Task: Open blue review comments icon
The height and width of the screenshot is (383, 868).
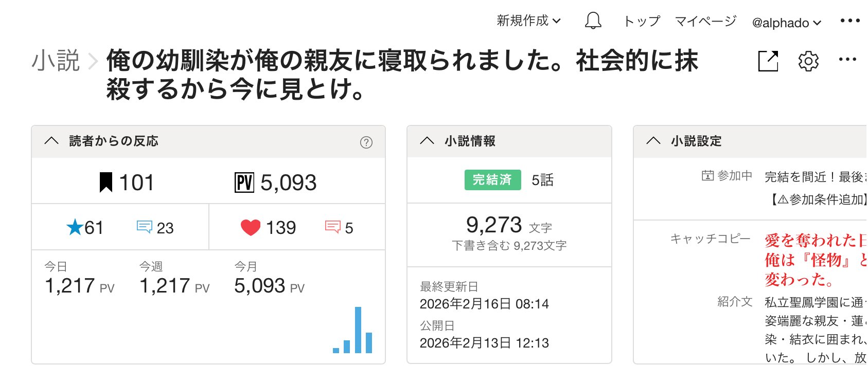Action: coord(144,227)
